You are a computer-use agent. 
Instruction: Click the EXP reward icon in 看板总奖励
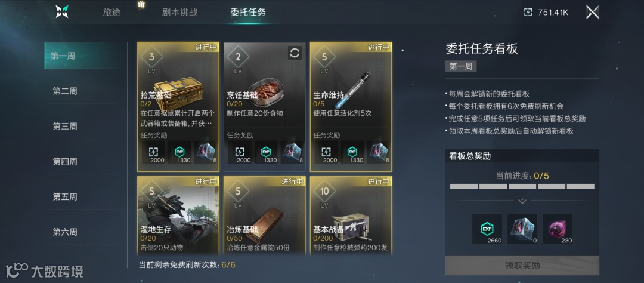(487, 229)
